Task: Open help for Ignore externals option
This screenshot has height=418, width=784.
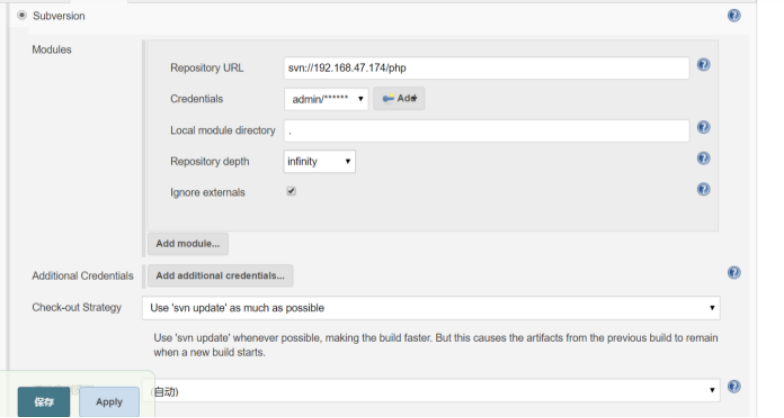Action: (x=703, y=189)
